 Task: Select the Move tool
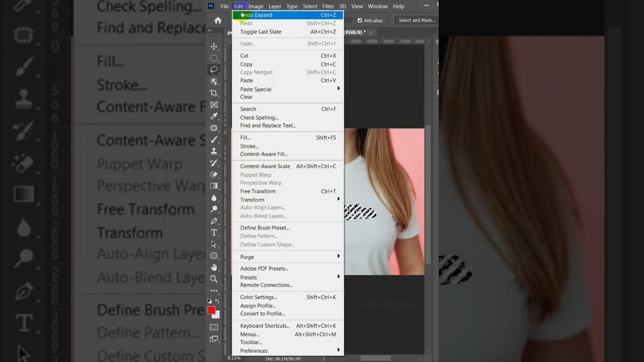point(214,46)
